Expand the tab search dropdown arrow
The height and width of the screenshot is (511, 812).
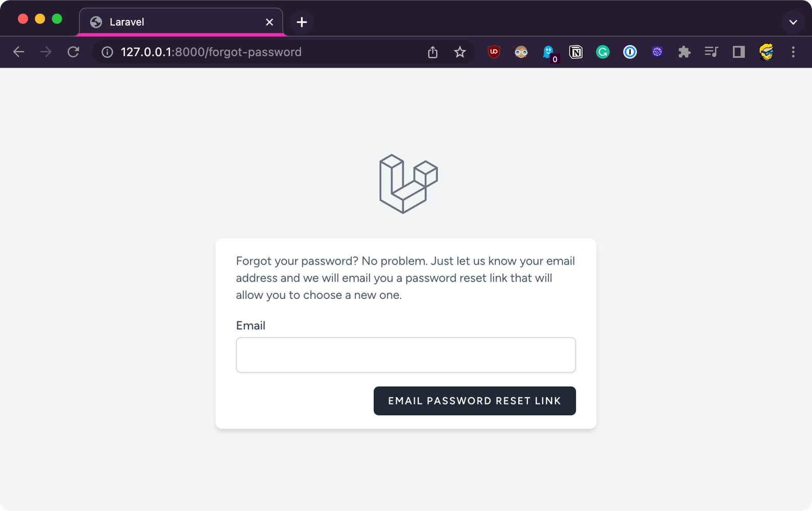pos(793,22)
